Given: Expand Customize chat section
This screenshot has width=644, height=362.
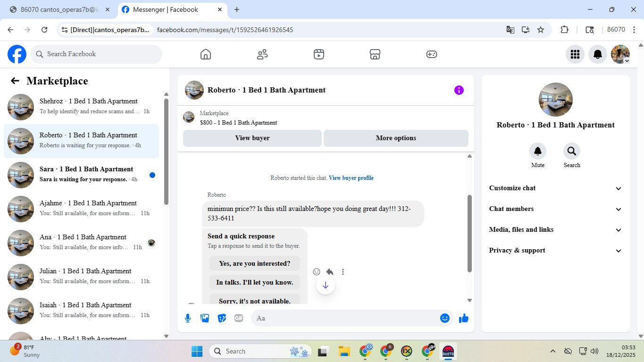Looking at the screenshot, I should tap(556, 188).
